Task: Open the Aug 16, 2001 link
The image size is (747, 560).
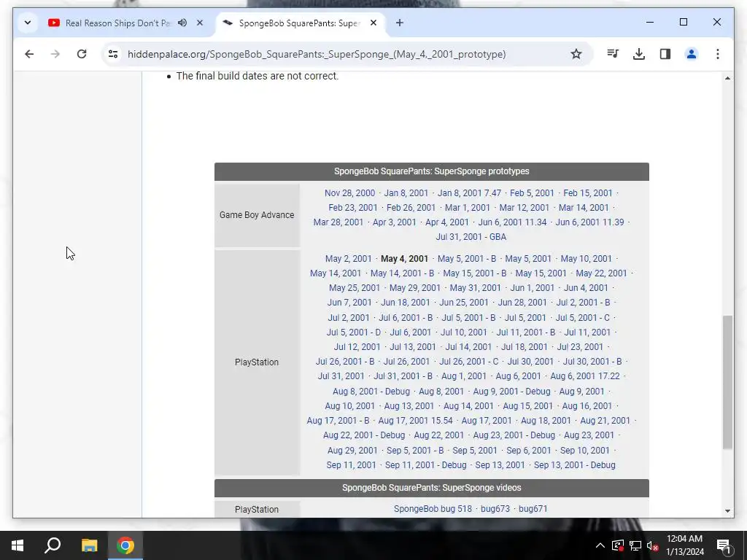Action: 587,406
